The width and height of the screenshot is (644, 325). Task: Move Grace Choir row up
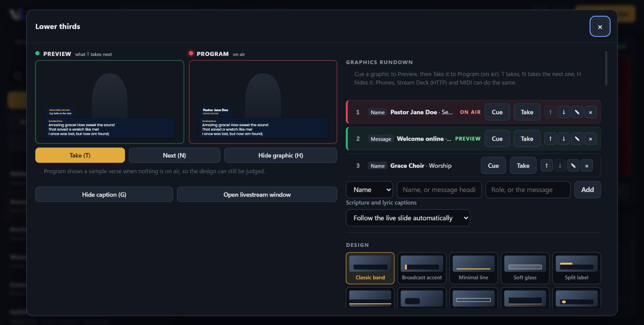tap(547, 166)
